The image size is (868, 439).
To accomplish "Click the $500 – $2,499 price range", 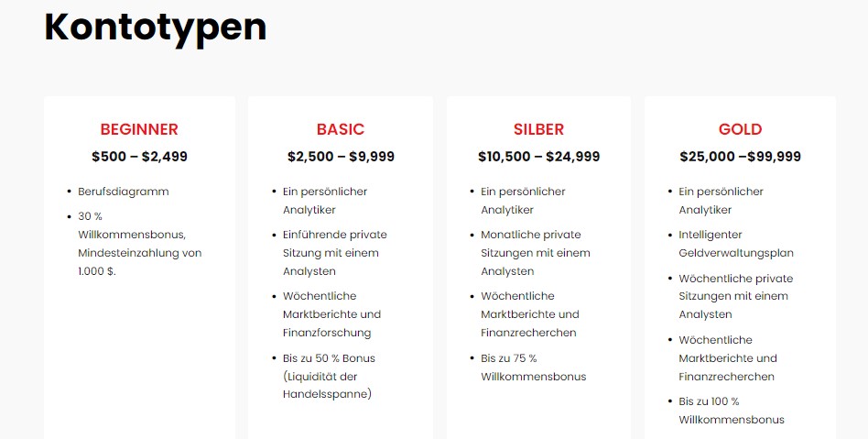I will click(x=139, y=157).
